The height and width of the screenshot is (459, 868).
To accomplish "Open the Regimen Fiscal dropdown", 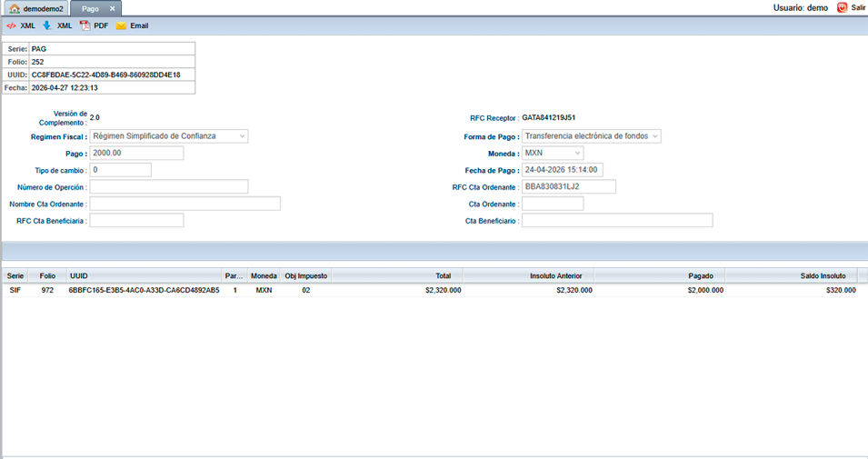I will point(169,136).
